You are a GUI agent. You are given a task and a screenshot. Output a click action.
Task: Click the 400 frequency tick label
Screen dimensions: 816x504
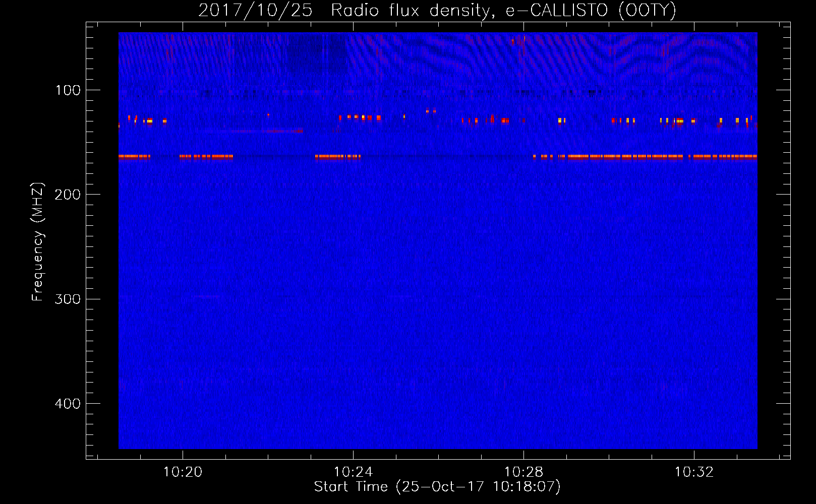pyautogui.click(x=68, y=404)
